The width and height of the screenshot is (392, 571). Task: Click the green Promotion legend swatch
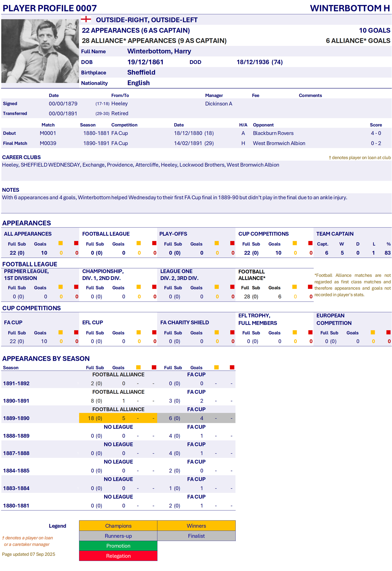tap(118, 546)
